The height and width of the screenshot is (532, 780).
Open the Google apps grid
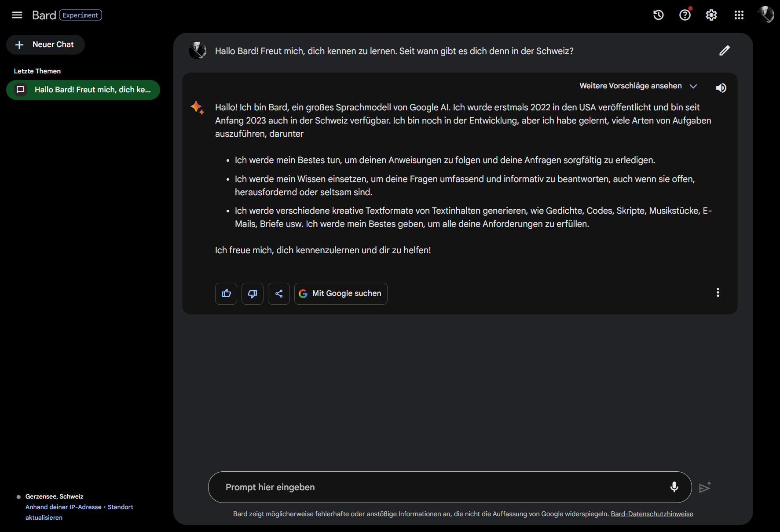pyautogui.click(x=739, y=15)
